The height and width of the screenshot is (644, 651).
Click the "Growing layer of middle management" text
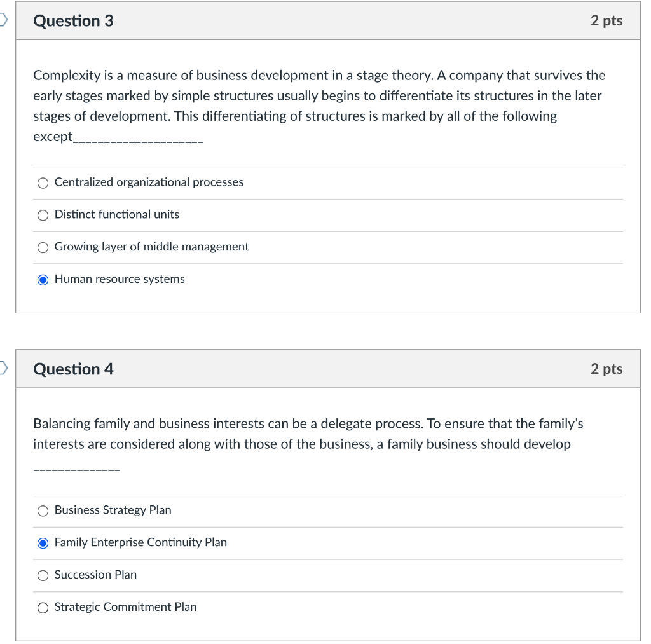click(x=151, y=247)
